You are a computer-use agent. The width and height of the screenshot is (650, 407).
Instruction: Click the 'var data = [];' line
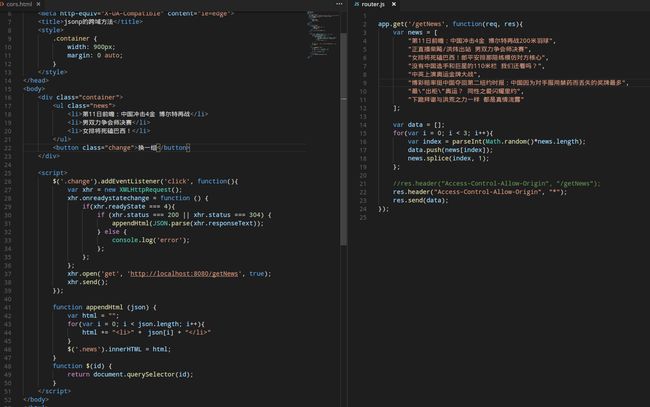(x=419, y=124)
